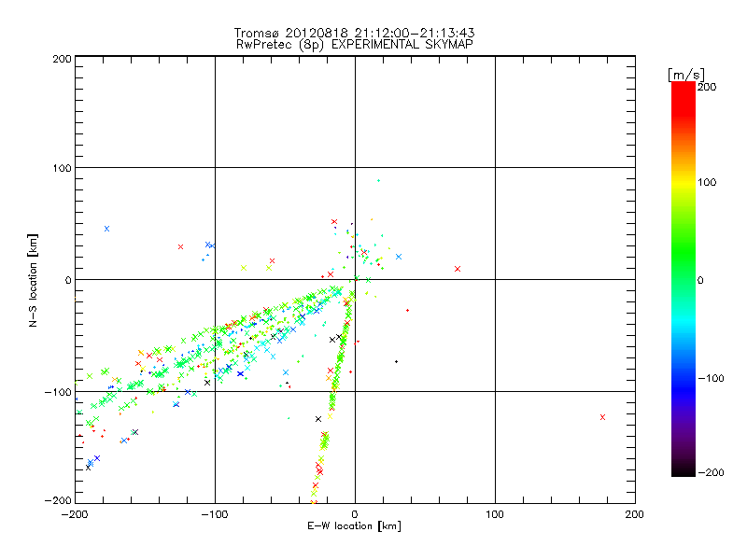Click the small black dot southeast of origin
This screenshot has height=560, width=747.
point(396,362)
